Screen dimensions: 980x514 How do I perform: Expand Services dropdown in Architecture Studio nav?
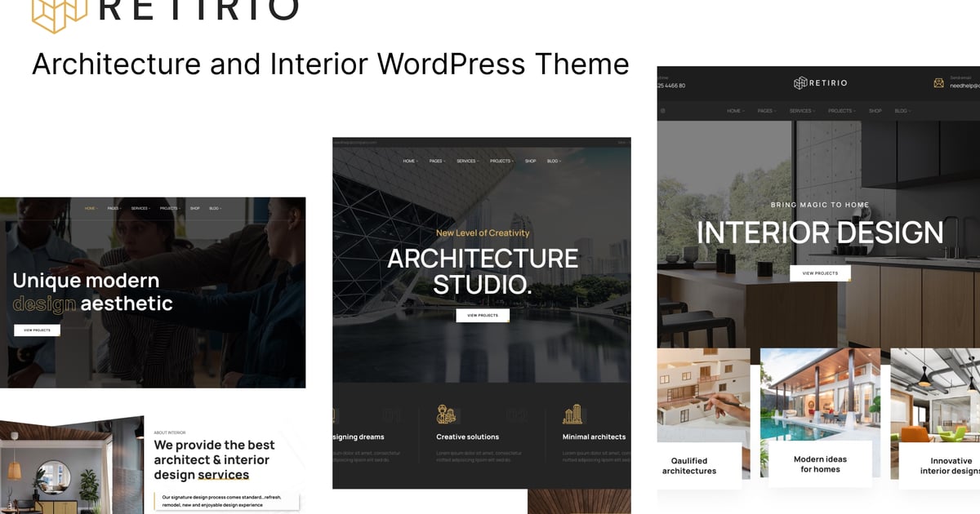467,162
